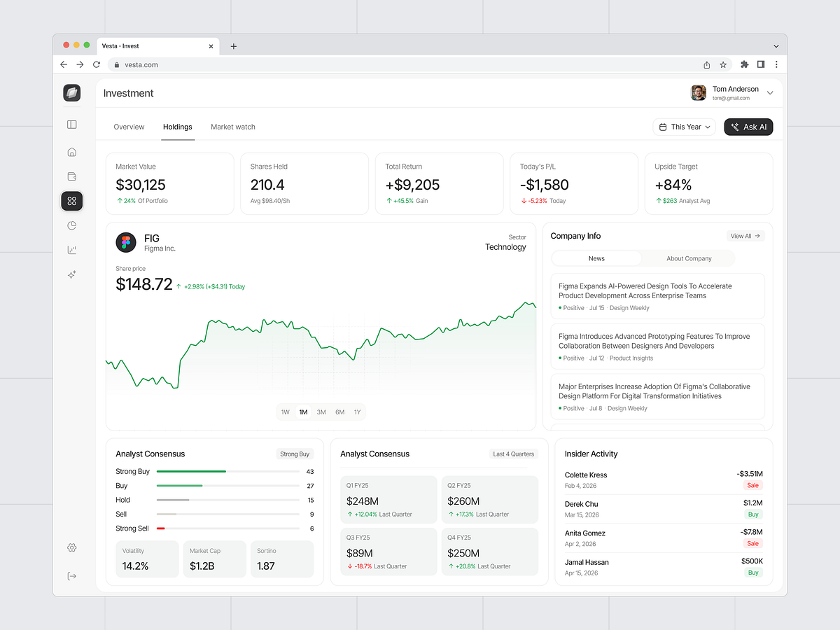Screen dimensions: 840x630
Task: Open browser three-dot menu
Action: [776, 64]
